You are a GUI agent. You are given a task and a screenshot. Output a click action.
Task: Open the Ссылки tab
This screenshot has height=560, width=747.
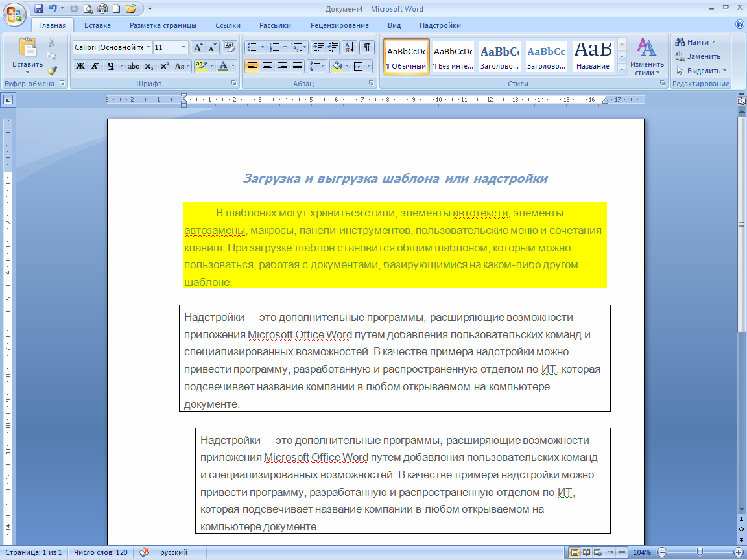click(228, 25)
